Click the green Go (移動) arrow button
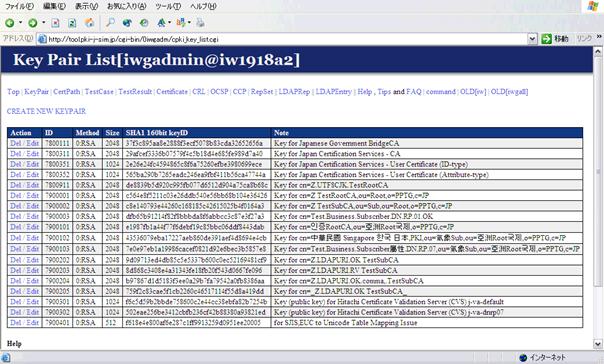 coord(546,39)
